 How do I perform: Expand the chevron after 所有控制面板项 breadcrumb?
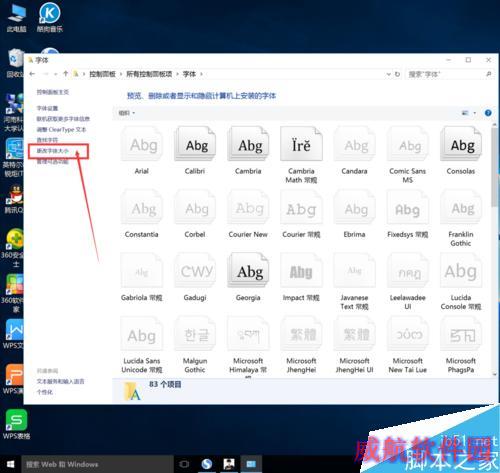177,74
